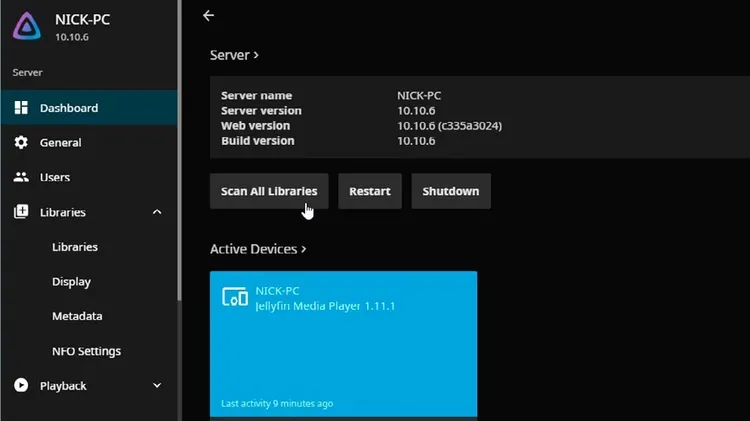Click the Jellyfin logo icon
The image size is (750, 421).
coord(27,26)
